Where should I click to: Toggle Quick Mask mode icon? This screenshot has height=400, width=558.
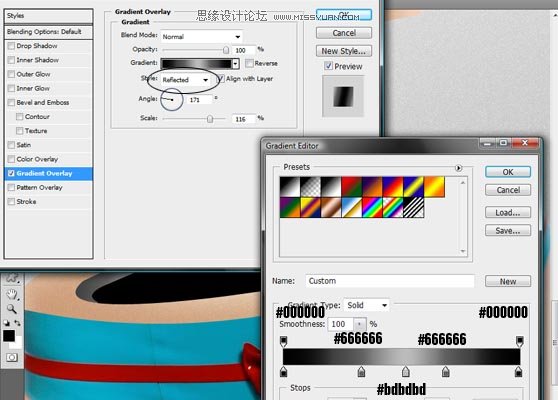tap(12, 357)
